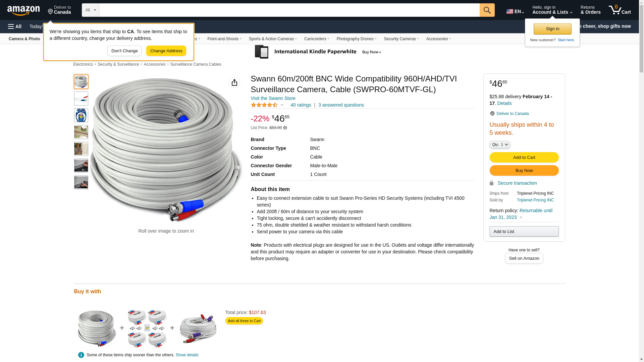The image size is (644, 362).
Task: Expand the EN language selector
Action: click(515, 11)
